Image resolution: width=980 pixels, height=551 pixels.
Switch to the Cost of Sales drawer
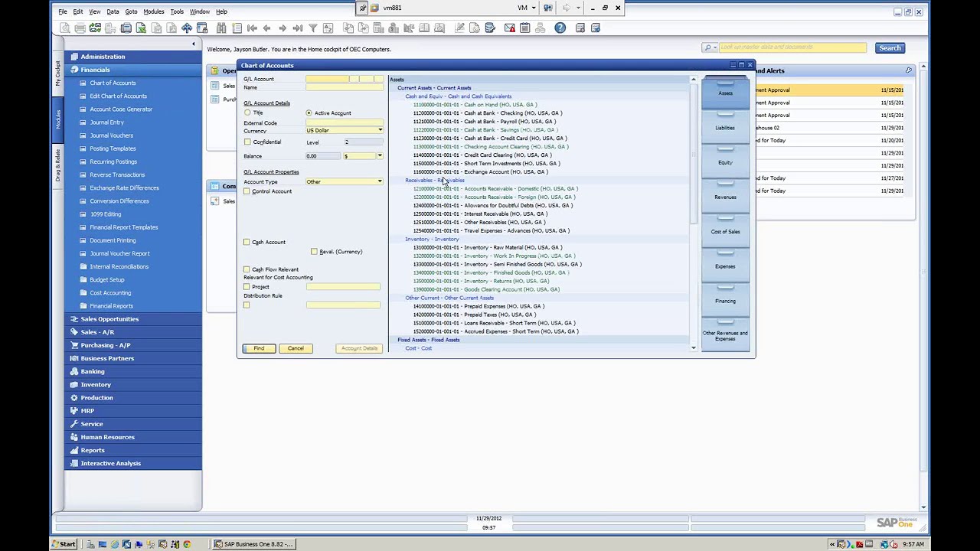click(x=725, y=232)
